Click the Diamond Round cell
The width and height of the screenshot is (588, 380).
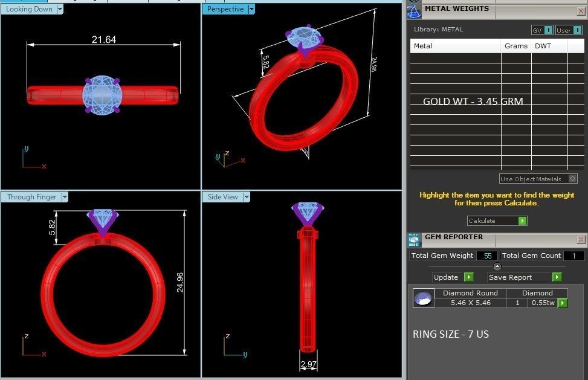tap(470, 293)
